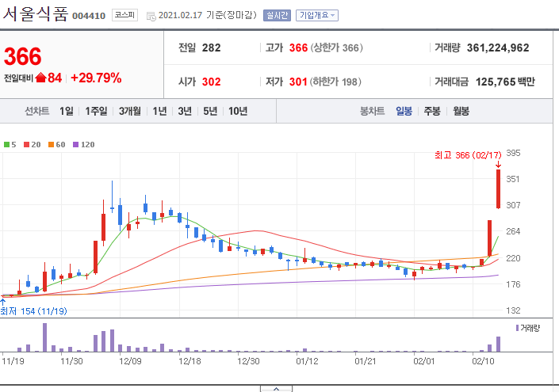Image resolution: width=559 pixels, height=392 pixels.
Task: Select the 10년 line chart period
Action: click(238, 111)
